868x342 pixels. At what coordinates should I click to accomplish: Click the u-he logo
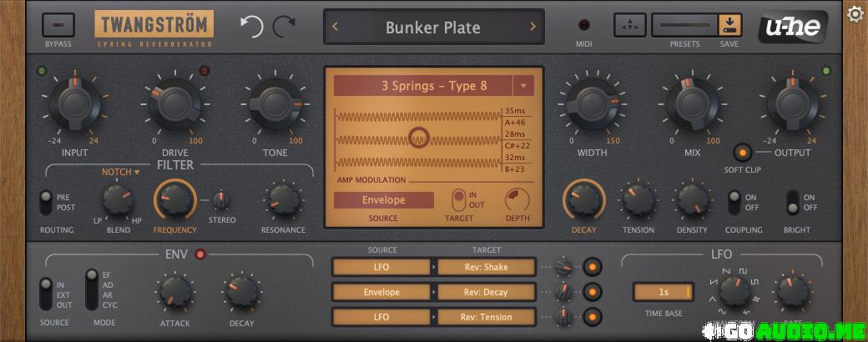793,26
